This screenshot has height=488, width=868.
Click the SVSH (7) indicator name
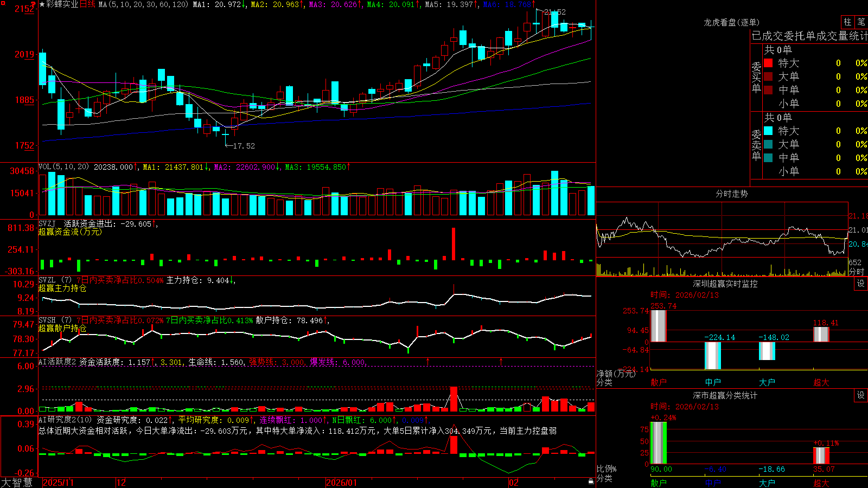coord(55,320)
